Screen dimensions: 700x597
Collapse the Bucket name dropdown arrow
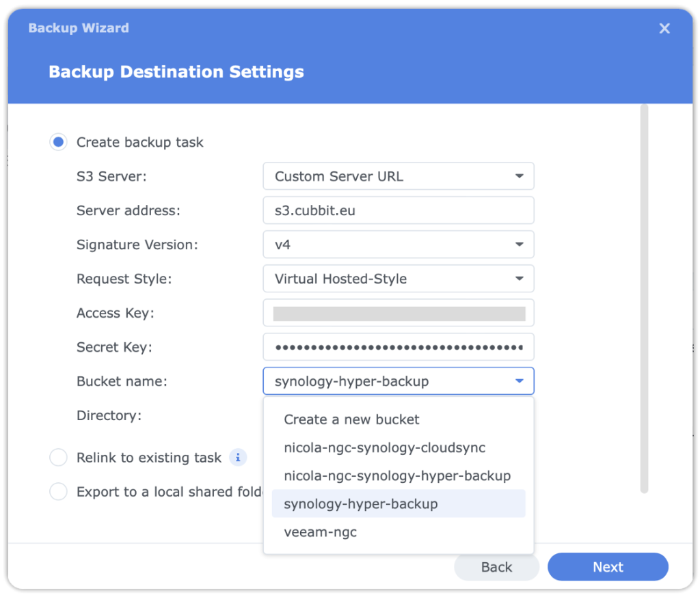[520, 381]
